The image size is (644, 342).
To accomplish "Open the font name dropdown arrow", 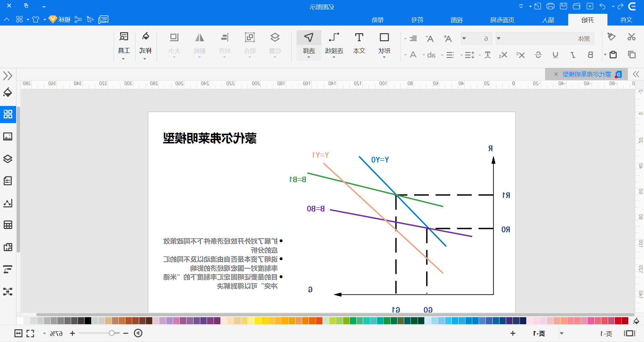I will 499,38.
